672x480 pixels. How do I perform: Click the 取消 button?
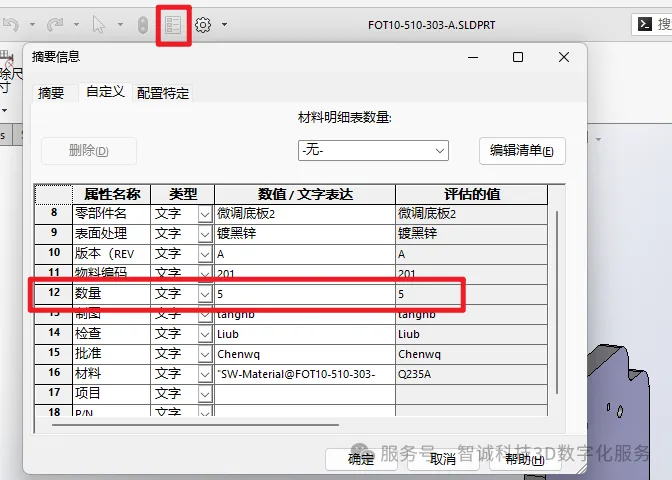[443, 459]
